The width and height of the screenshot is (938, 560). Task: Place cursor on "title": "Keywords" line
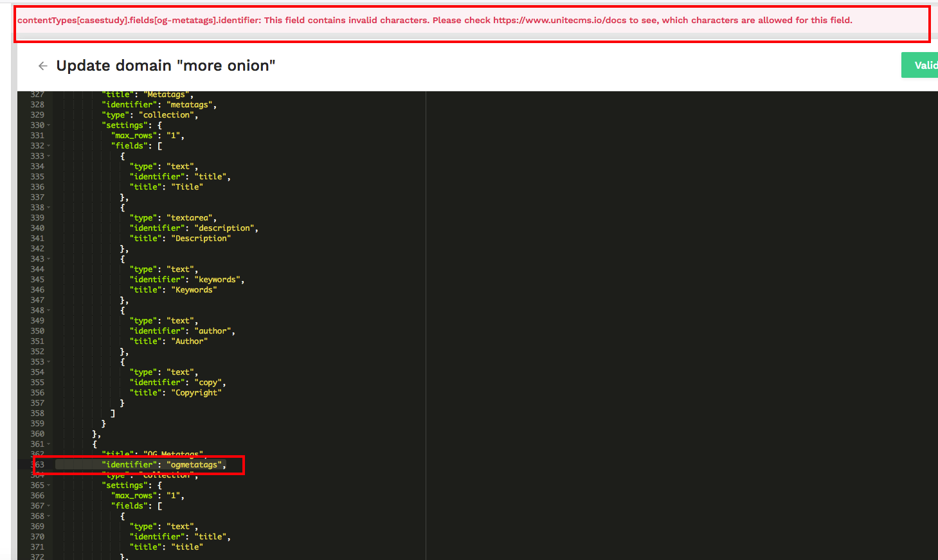pos(174,290)
